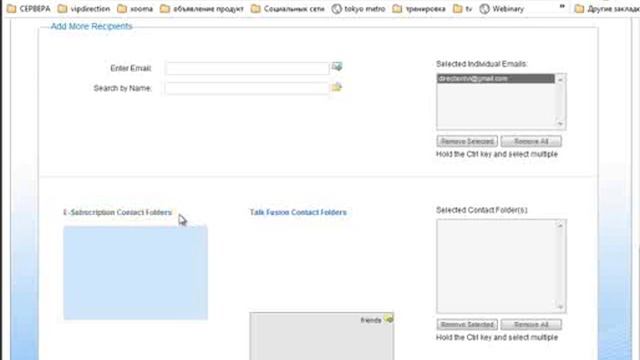The image size is (640, 360).
Task: Click Remove All under Individual Emails
Action: point(531,141)
